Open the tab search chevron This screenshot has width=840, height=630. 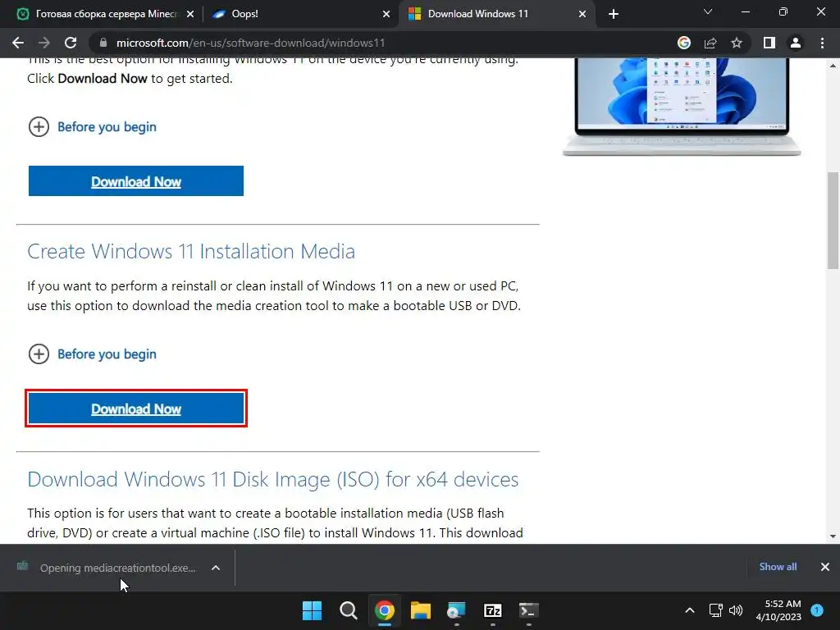[708, 11]
